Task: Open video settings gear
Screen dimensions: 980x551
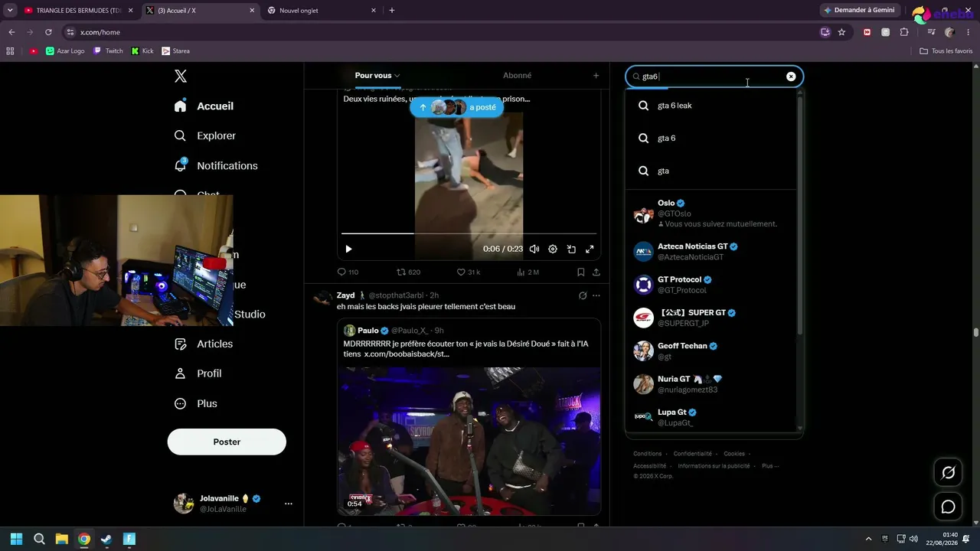Action: 553,249
